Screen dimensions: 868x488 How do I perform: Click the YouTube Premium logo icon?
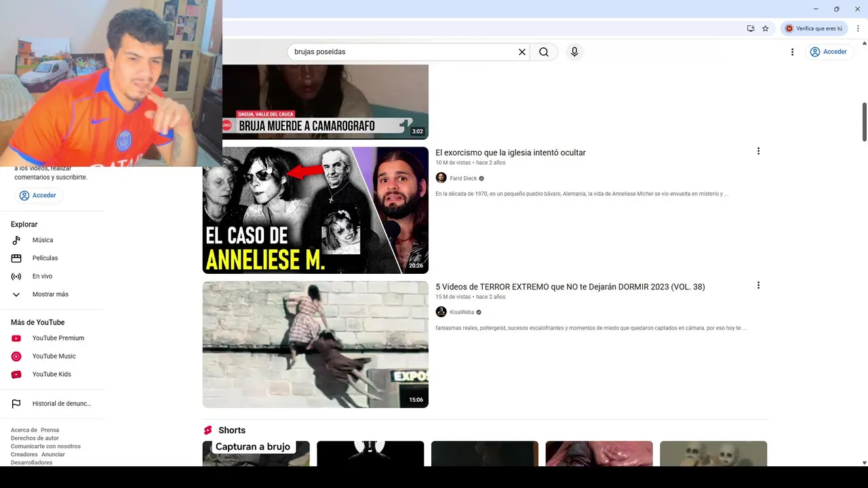tap(16, 338)
